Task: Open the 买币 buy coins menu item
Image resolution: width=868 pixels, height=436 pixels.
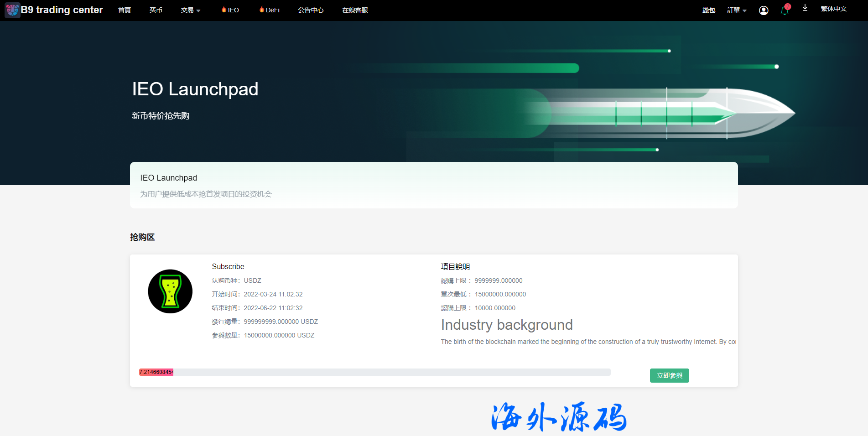Action: [156, 10]
